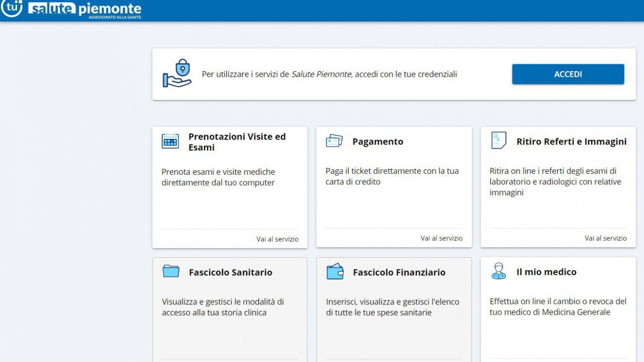Open Vai al servizio under Pagamento

pos(442,238)
